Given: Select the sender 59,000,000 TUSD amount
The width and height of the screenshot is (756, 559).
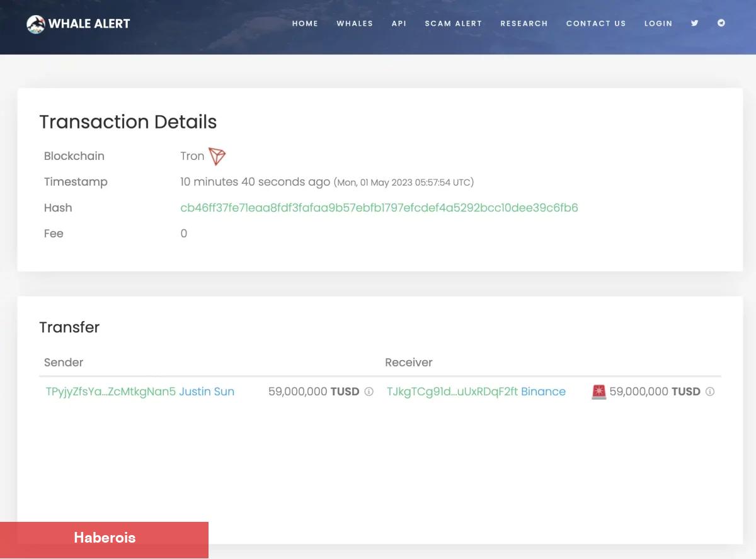Looking at the screenshot, I should 314,392.
